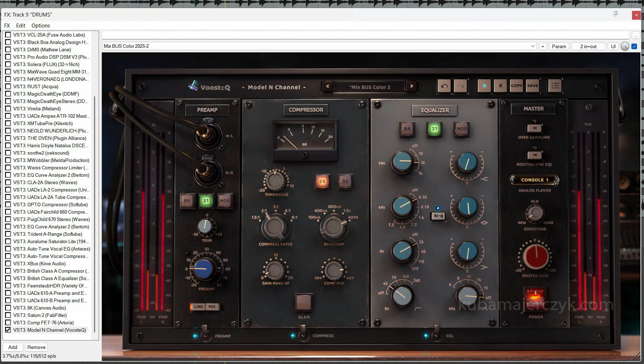The image size is (644, 364).
Task: Click the Param button
Action: point(559,46)
